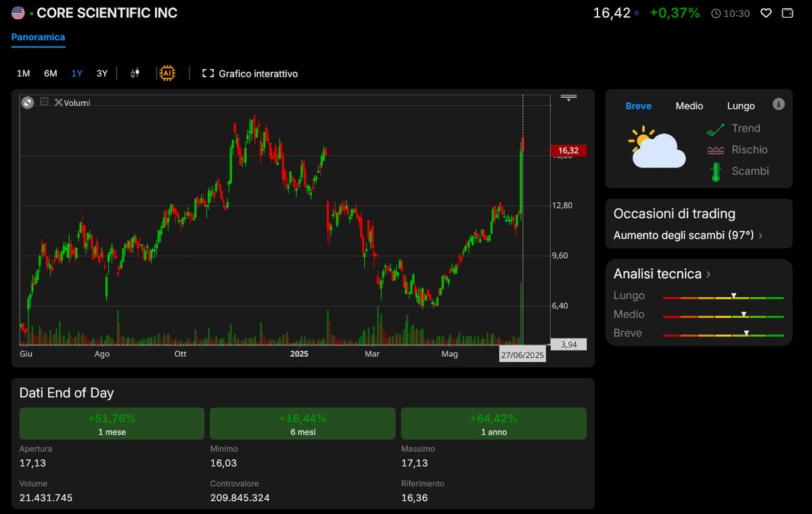Select the 6M time range
This screenshot has width=812, height=514.
[51, 73]
